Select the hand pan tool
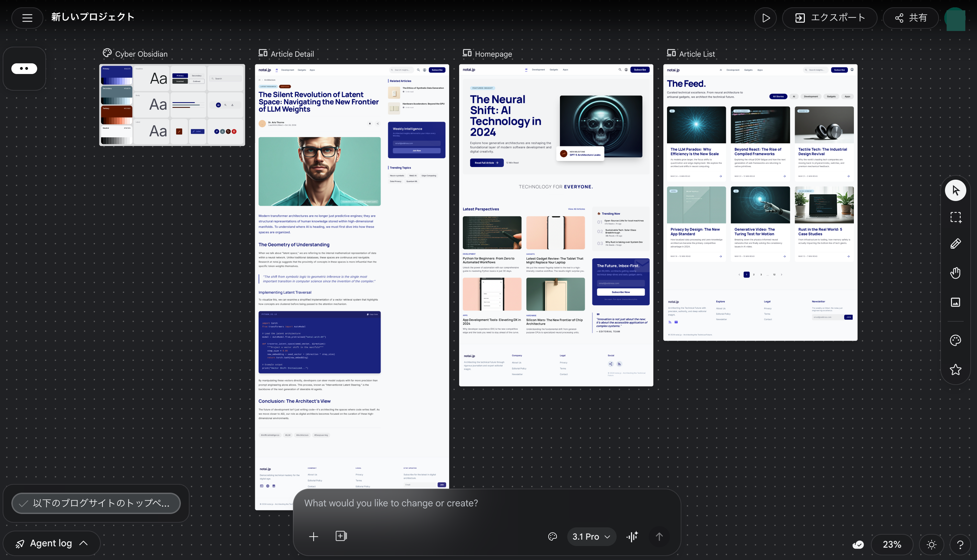The width and height of the screenshot is (977, 560). coord(955,273)
